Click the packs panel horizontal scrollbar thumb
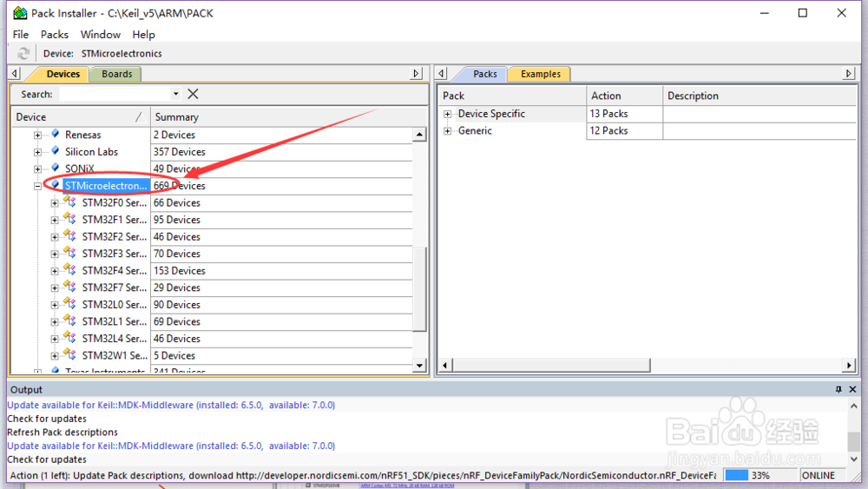Screen dimensions: 868x489 tap(552, 365)
